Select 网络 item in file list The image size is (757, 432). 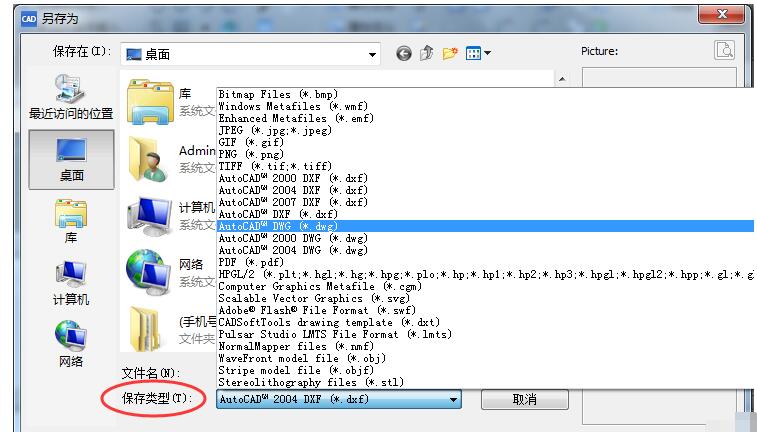(171, 273)
